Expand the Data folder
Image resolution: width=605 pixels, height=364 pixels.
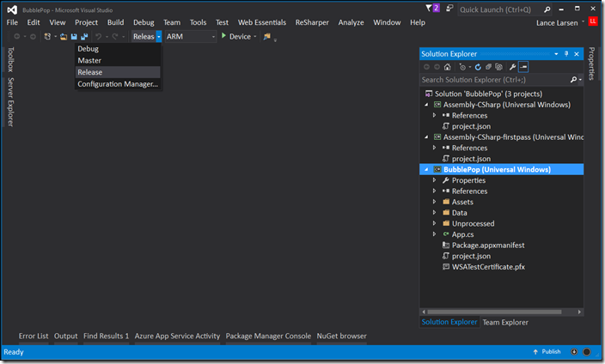point(435,212)
